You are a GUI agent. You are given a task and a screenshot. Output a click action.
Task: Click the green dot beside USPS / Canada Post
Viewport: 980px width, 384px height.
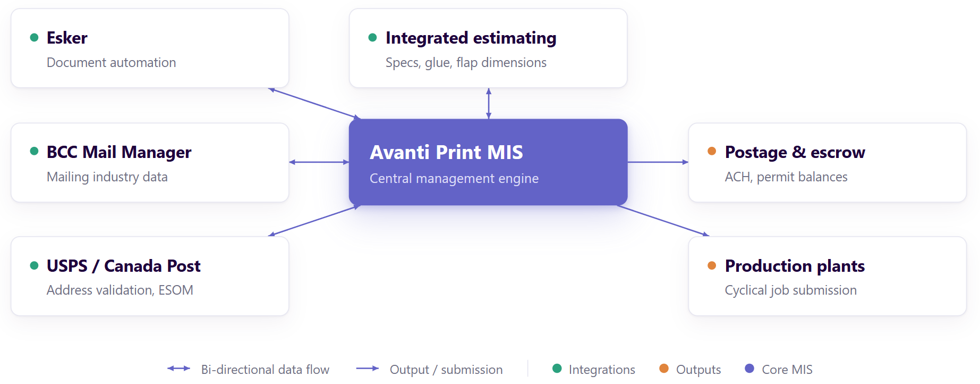[35, 265]
